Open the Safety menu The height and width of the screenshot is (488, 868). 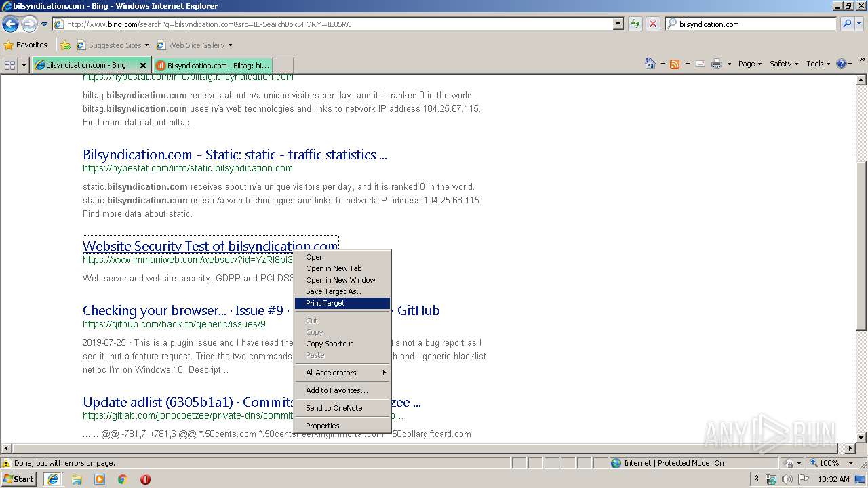tap(784, 64)
